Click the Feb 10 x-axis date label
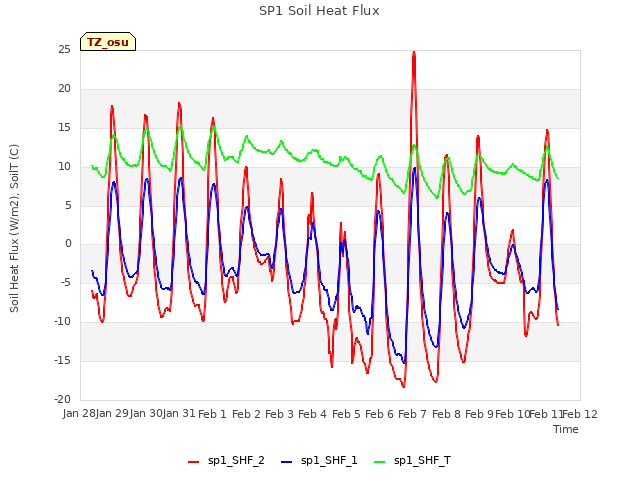This screenshot has height=480, width=640. coord(512,414)
